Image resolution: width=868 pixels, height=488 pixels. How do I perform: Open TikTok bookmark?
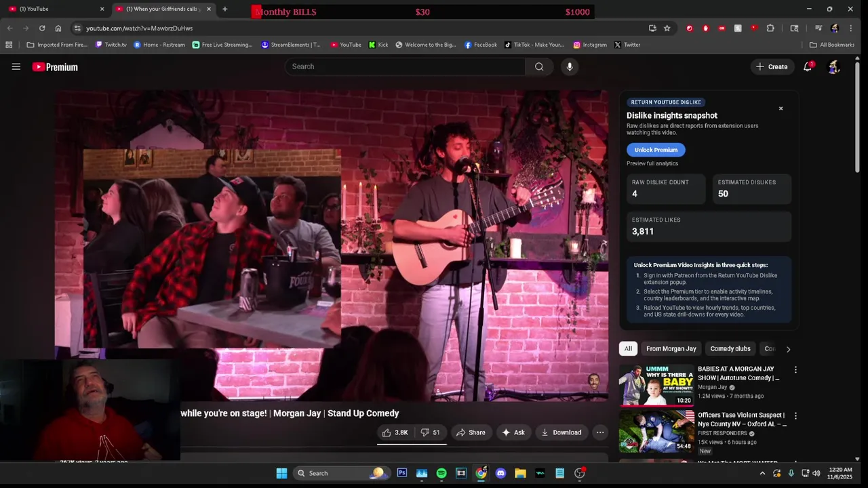pyautogui.click(x=534, y=45)
